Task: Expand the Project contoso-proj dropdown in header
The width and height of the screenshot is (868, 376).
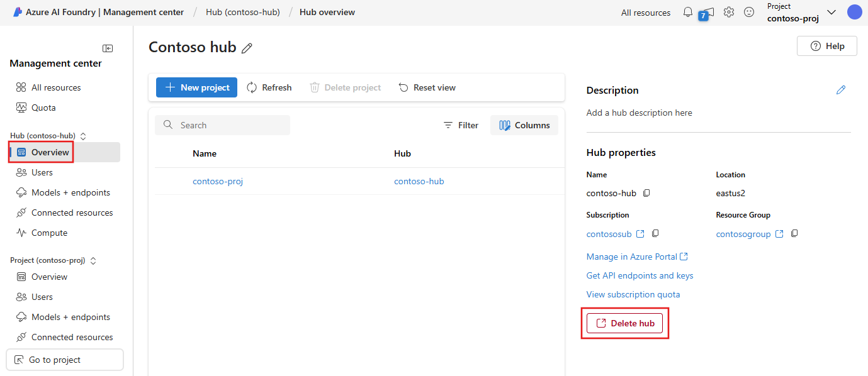Action: pyautogui.click(x=831, y=12)
